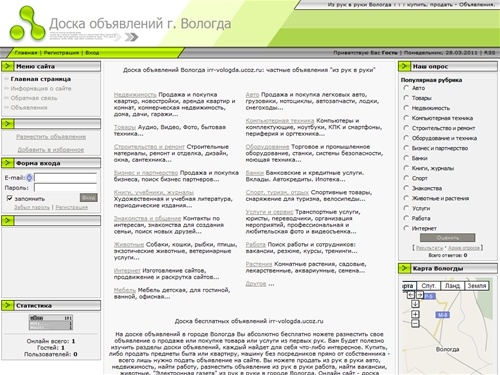Select the Интернет poll option
The height and width of the screenshot is (375, 500).
coord(406,228)
